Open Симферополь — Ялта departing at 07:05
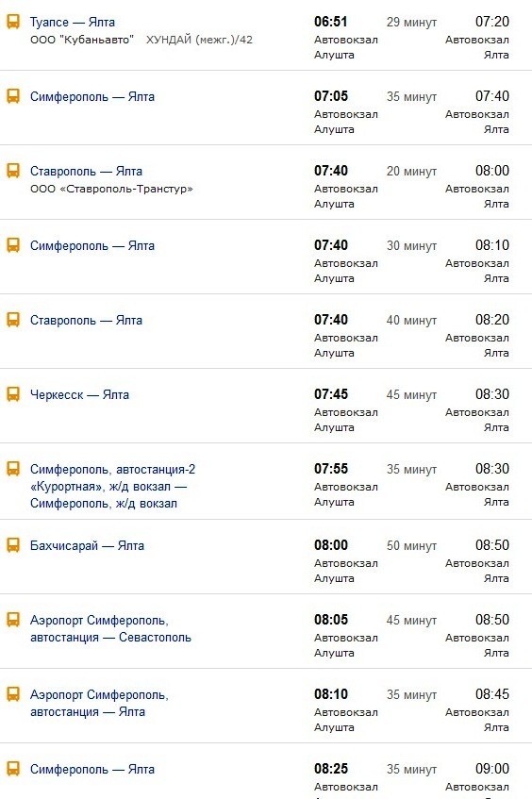This screenshot has width=532, height=799. (x=92, y=96)
